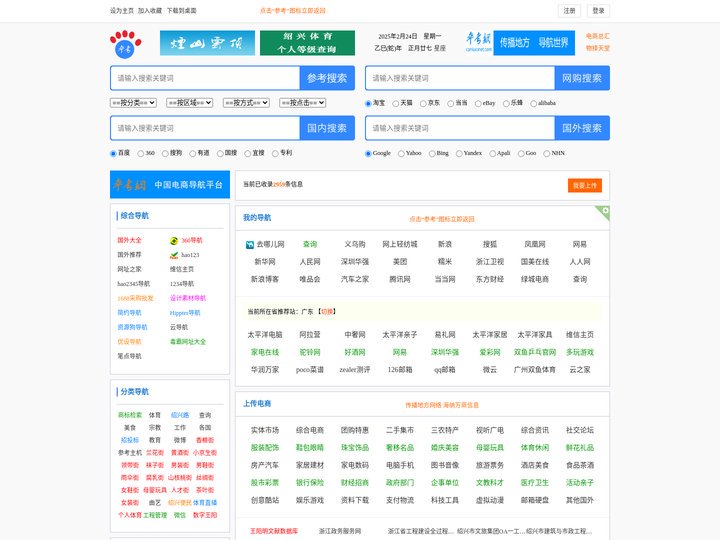Open the 浙江卫视 link

490,262
